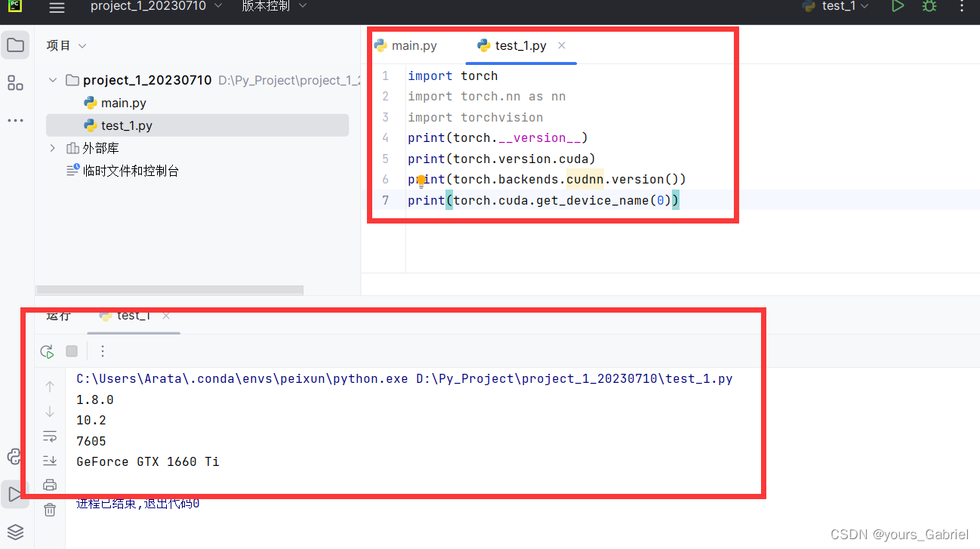Screen dimensions: 980x549
Task: Start debugging with the bug icon
Action: pos(929,6)
